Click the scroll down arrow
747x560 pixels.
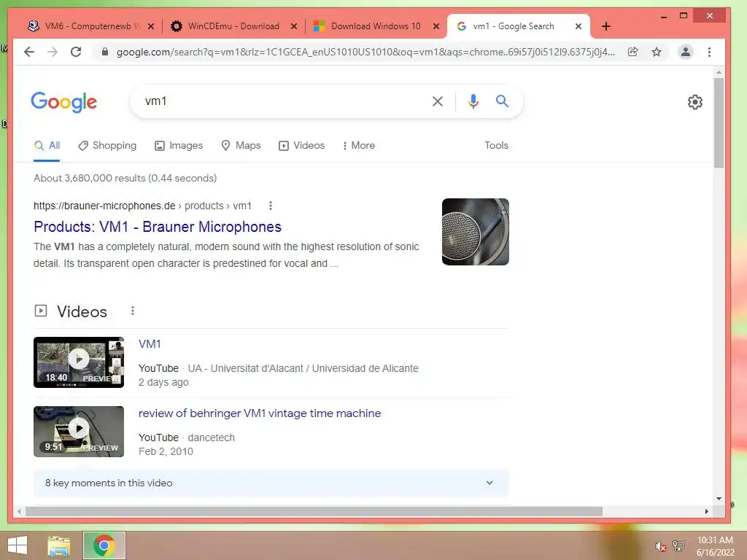click(719, 499)
